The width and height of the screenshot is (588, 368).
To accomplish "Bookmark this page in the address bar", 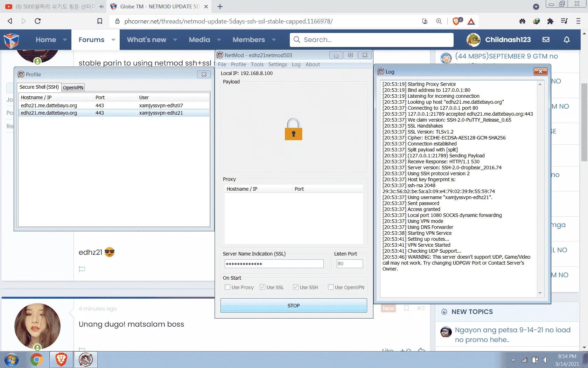I will point(100,21).
